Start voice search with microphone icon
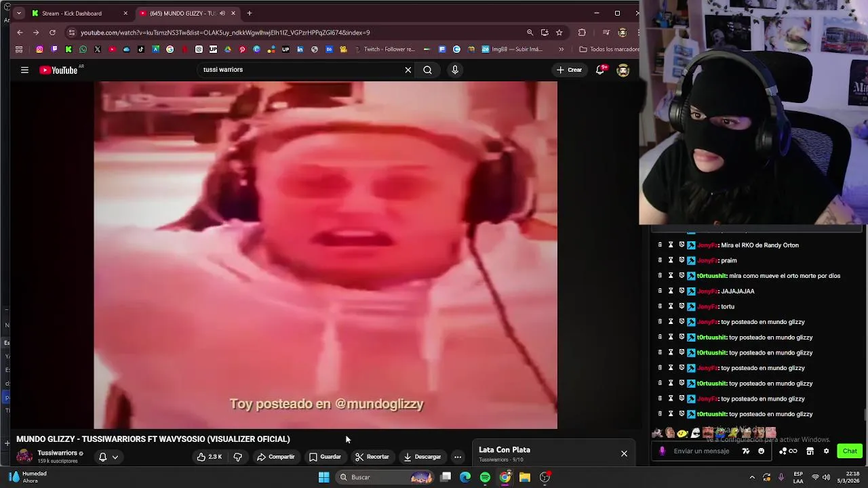868x488 pixels. click(x=455, y=70)
